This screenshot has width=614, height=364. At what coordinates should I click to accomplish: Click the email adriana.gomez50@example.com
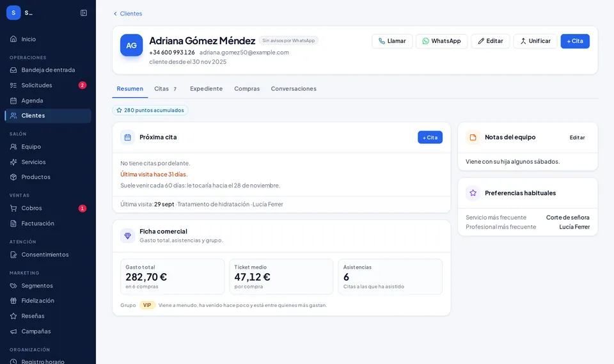[244, 52]
